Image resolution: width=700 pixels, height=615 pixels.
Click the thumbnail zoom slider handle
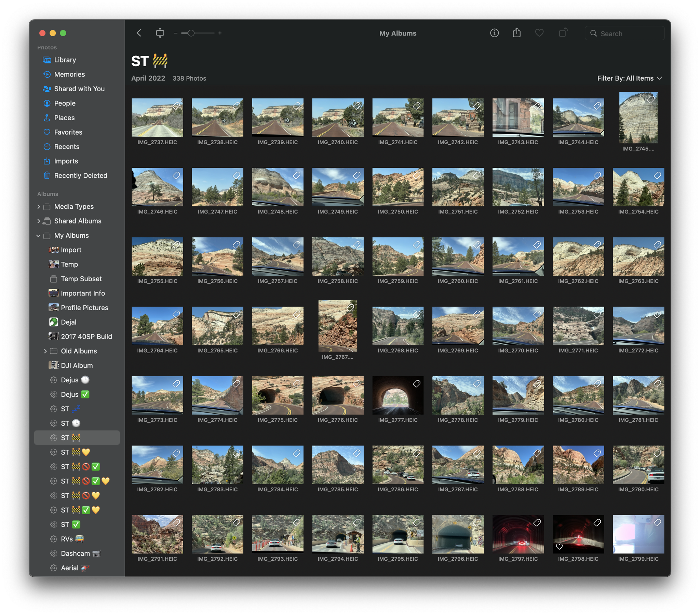click(x=191, y=33)
